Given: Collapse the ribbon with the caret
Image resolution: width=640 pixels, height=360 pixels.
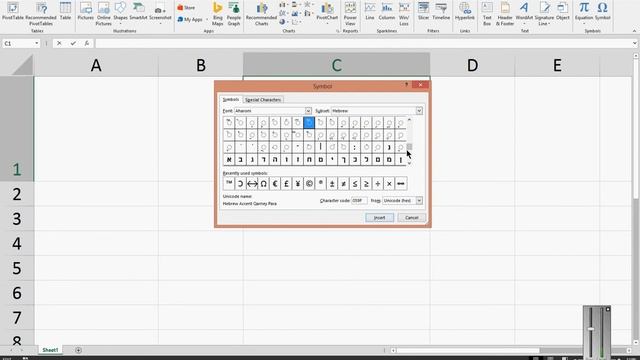Looking at the screenshot, I should 634,31.
